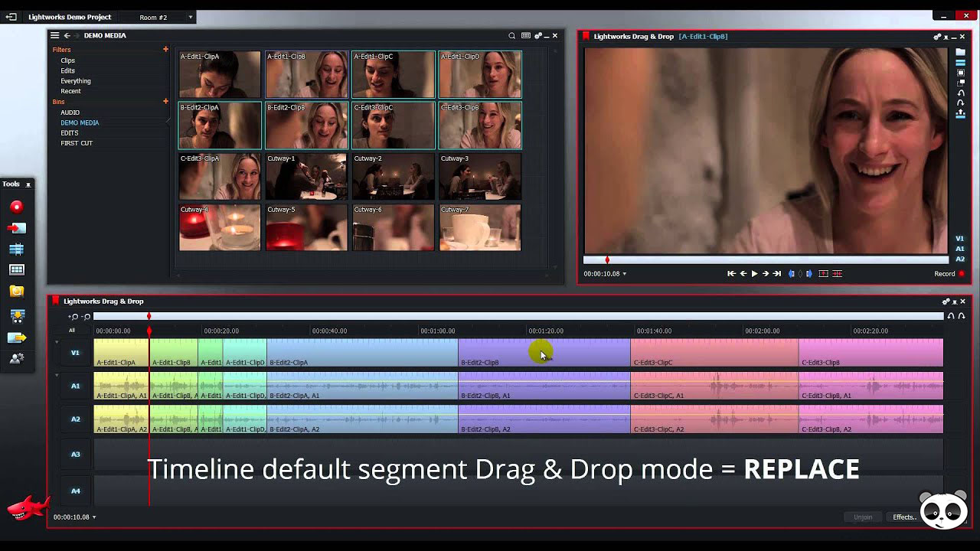This screenshot has width=980, height=551.
Task: Toggle the A1 track header in timeline
Action: point(75,386)
